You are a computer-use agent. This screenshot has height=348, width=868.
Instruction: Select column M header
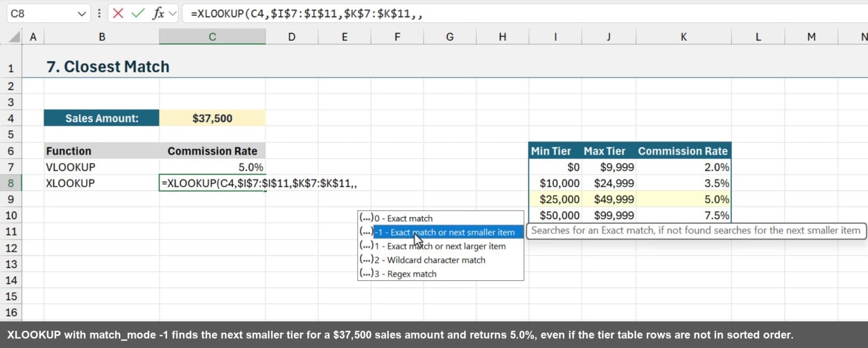point(811,37)
